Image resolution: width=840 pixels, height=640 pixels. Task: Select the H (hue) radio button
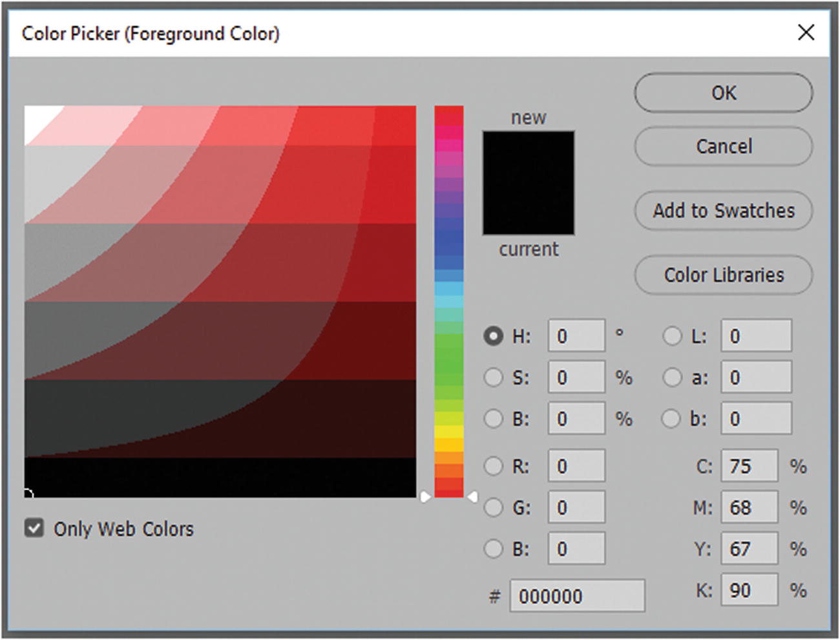[493, 336]
